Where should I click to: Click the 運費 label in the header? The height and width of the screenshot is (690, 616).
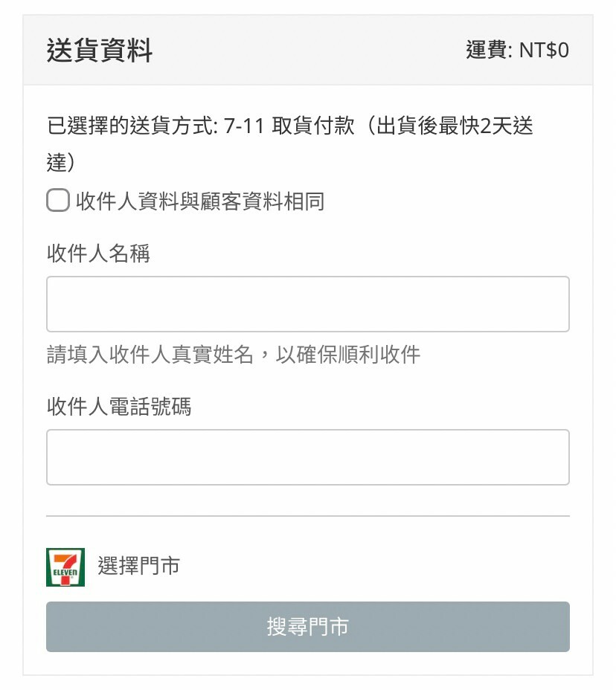(486, 50)
